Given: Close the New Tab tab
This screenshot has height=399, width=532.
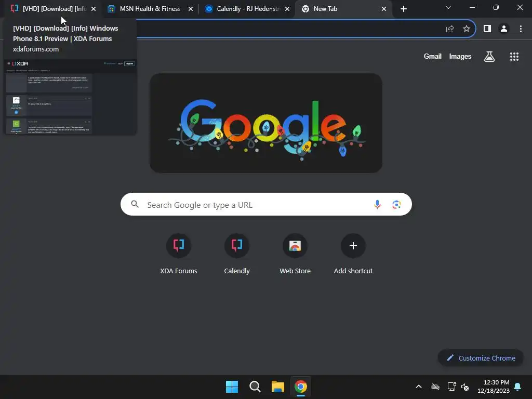Looking at the screenshot, I should (384, 9).
